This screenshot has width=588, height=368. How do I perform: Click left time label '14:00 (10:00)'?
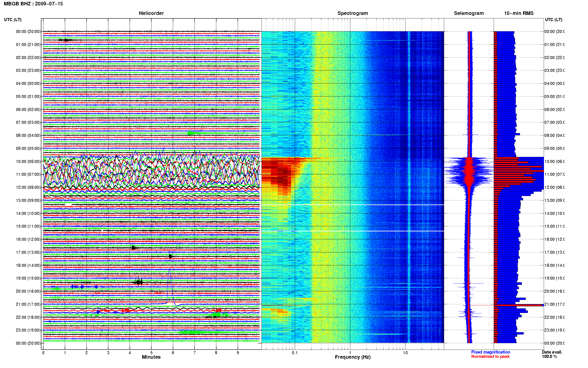28,213
